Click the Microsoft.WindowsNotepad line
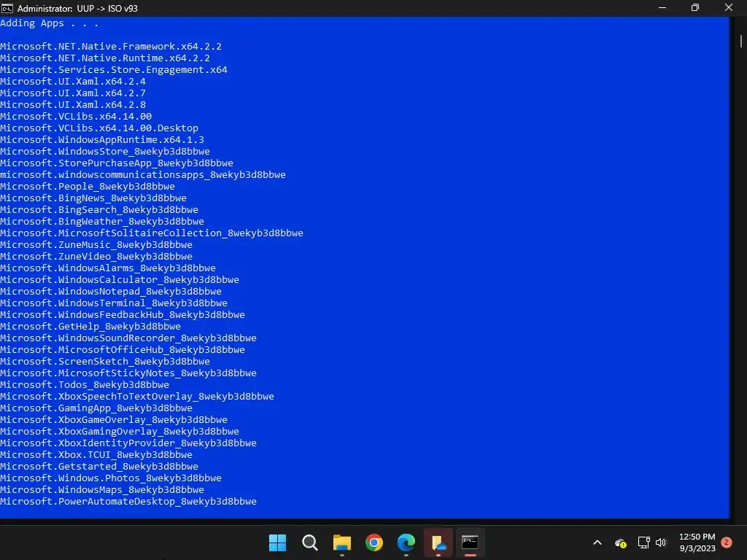Image resolution: width=747 pixels, height=560 pixels. (x=111, y=292)
